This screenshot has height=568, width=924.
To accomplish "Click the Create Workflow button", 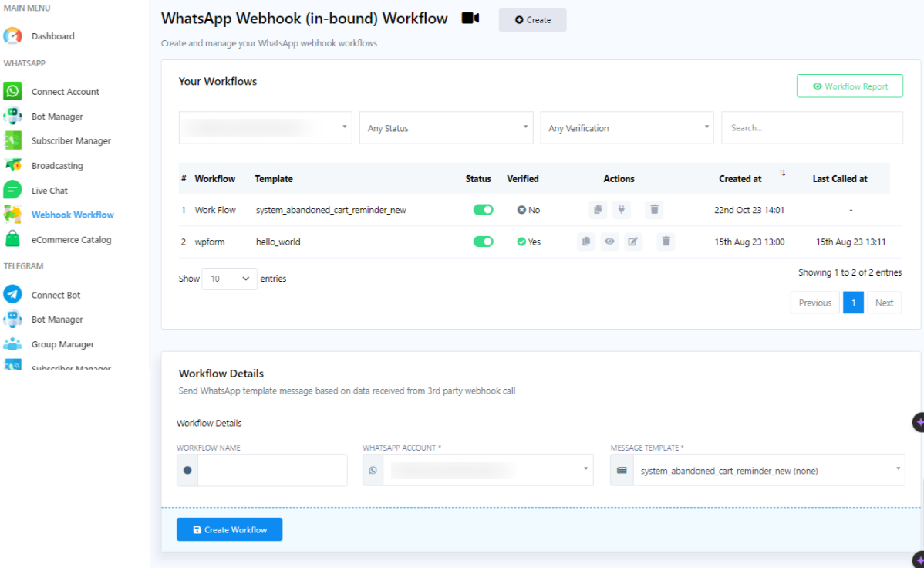I will tap(229, 529).
